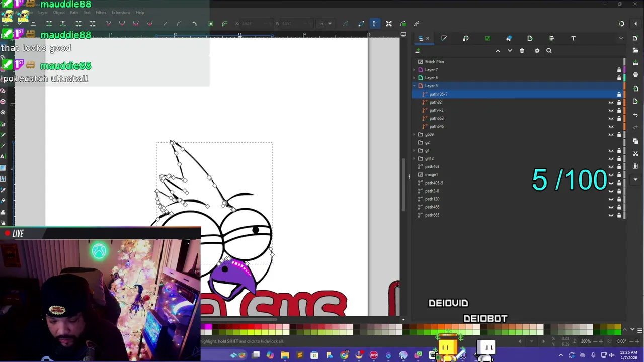
Task: Toggle show transformation handles for nodes
Action: click(389, 24)
